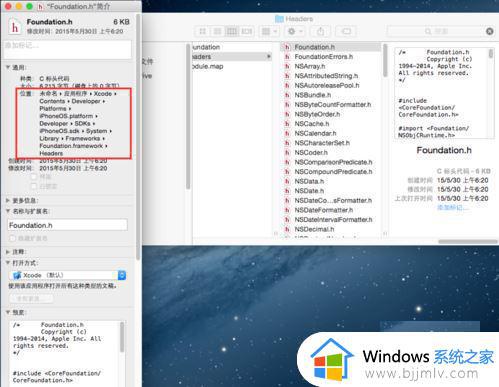This screenshot has width=499, height=387.
Task: Click the Foundation.h name field
Action: coord(67,225)
